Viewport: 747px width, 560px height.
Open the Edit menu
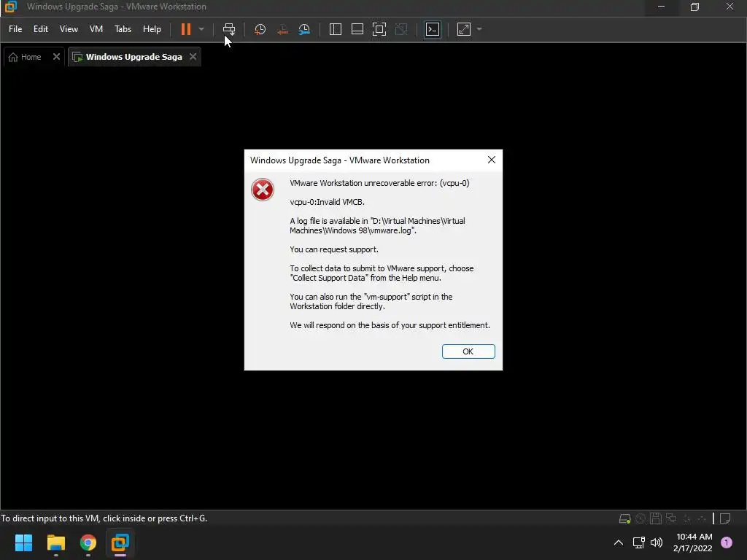(x=41, y=29)
